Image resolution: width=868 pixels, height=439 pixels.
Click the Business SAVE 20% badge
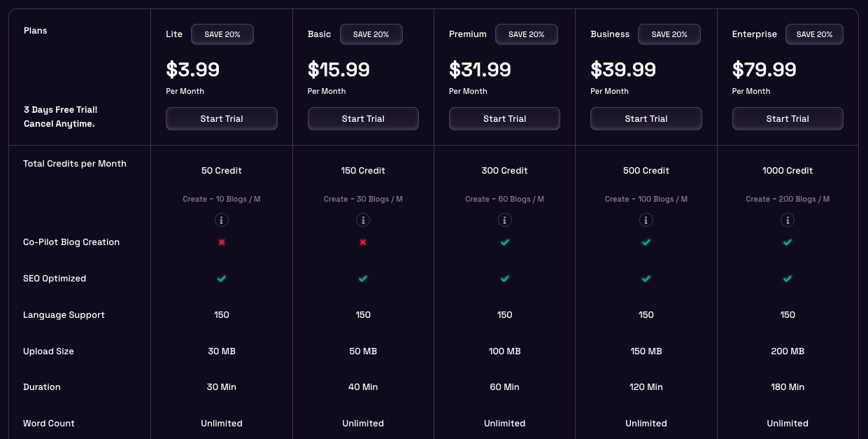tap(669, 34)
